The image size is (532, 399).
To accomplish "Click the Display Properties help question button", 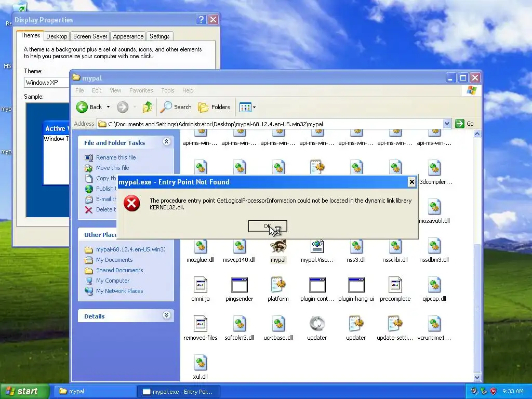I will (201, 20).
